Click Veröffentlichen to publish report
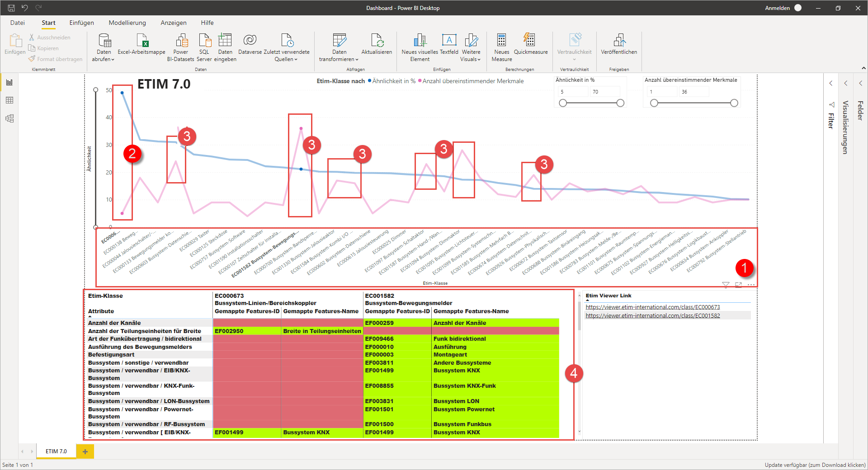This screenshot has width=868, height=470. [619, 44]
